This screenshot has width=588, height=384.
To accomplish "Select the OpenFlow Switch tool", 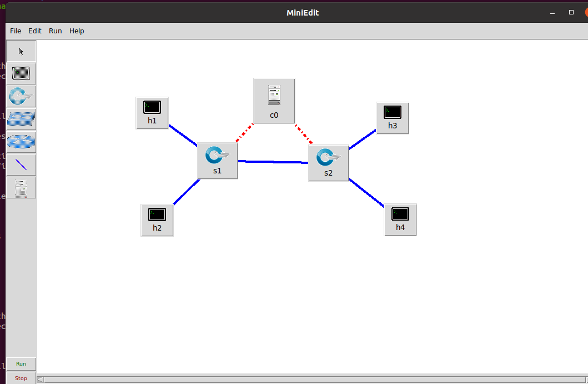I will [x=21, y=97].
